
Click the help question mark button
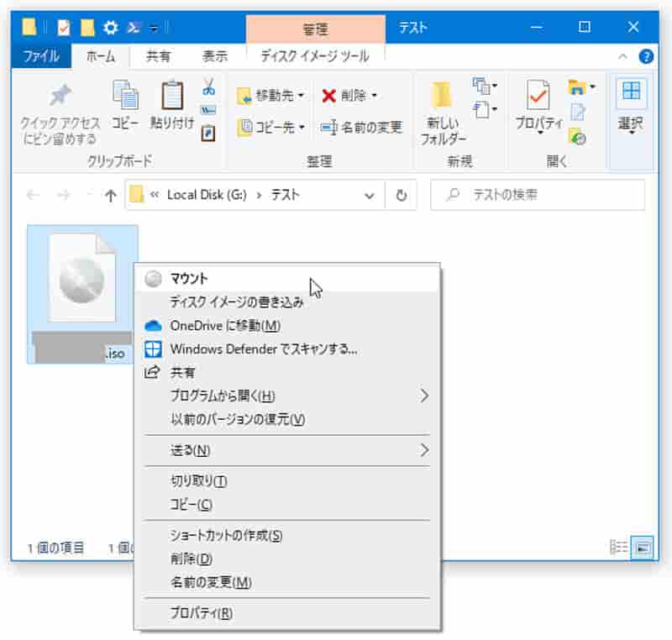point(647,57)
